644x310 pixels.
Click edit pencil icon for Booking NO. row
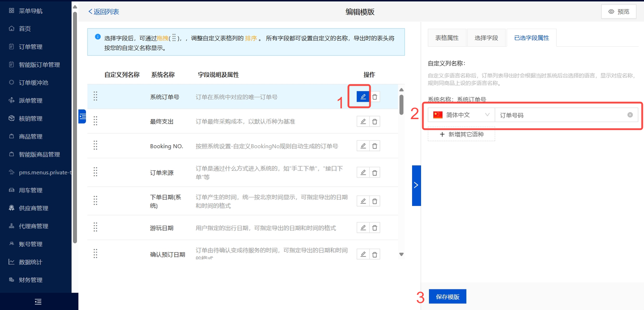(363, 146)
